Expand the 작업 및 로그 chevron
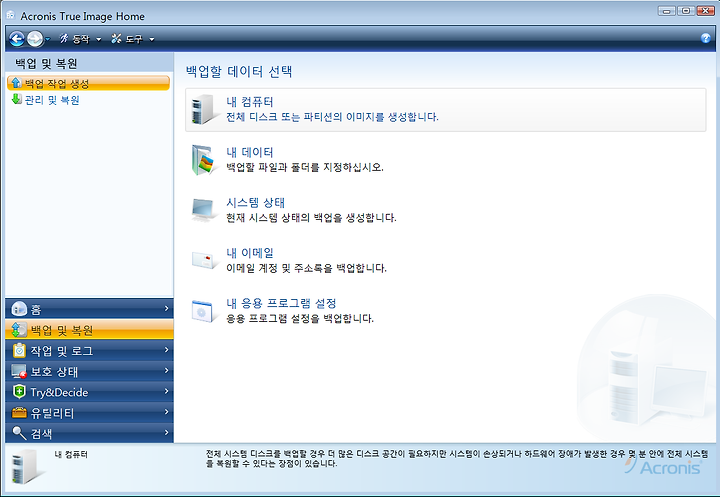720x497 pixels. (x=167, y=350)
